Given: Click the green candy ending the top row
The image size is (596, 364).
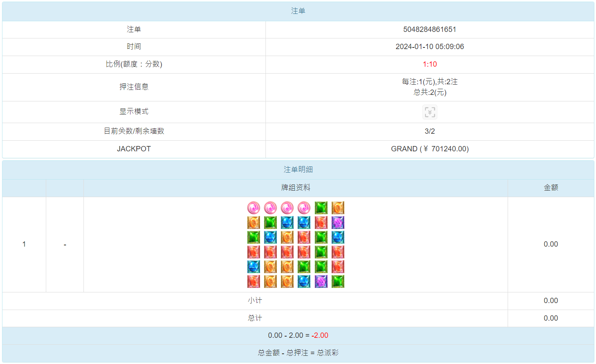Looking at the screenshot, I should coord(321,207).
